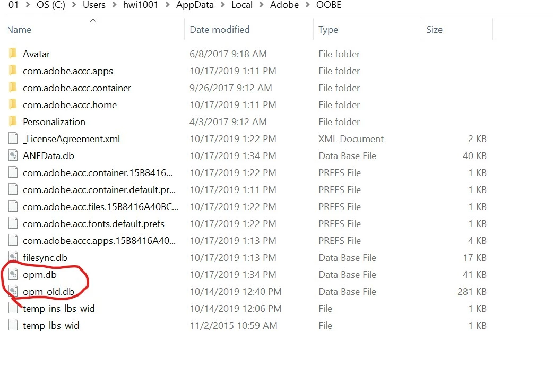Select opm-old.db file name
Viewport: 553px width, 392px height.
pos(48,292)
